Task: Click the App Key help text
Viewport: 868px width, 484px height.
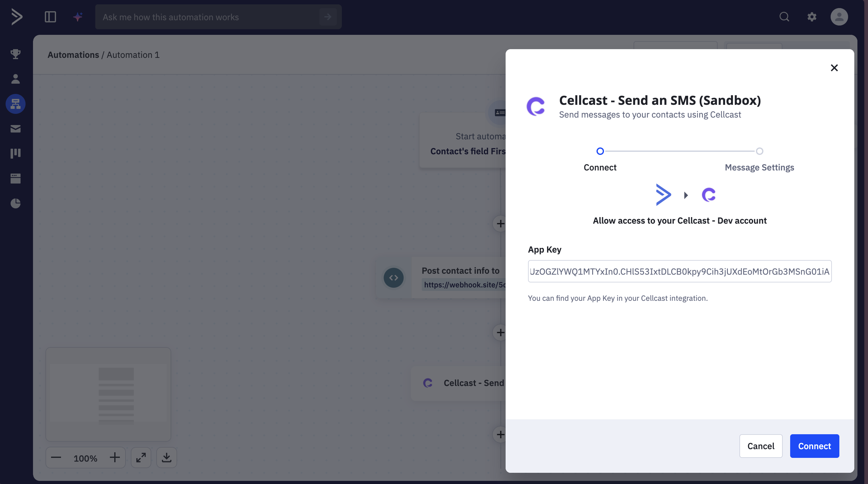Action: click(x=618, y=298)
